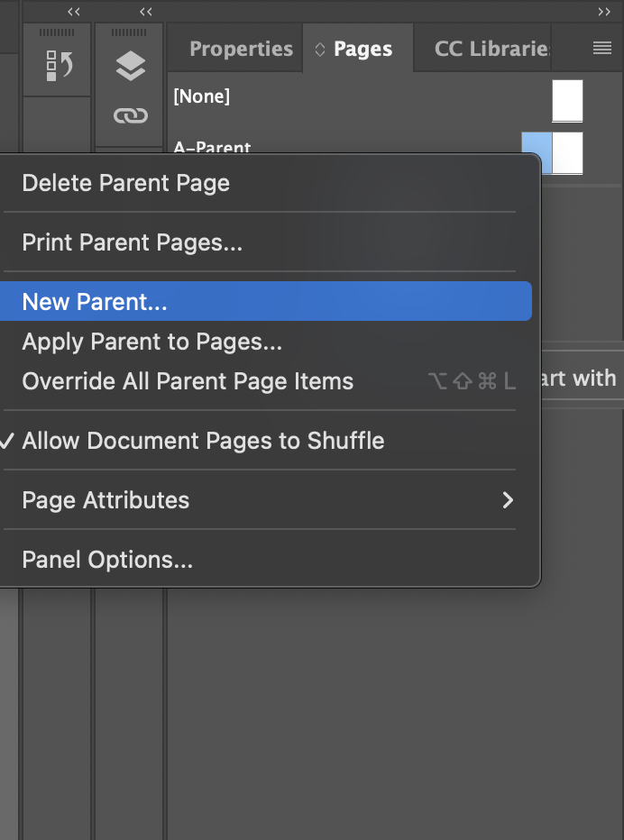Choose New Parent... menu entry
Screen dimensions: 624x840
[266, 302]
